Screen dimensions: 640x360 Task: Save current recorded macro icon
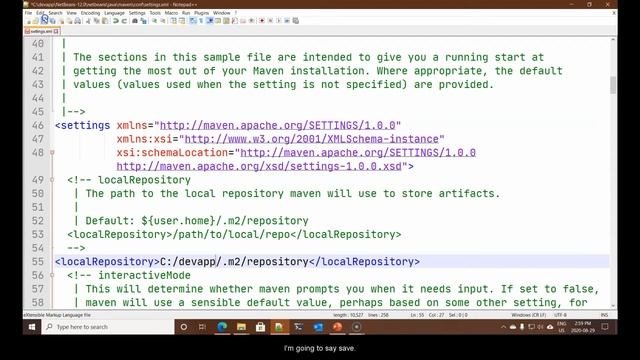pyautogui.click(x=295, y=20)
